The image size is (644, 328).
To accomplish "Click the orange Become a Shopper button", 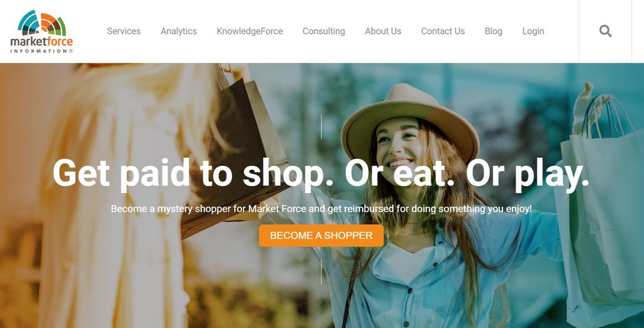I will pos(321,236).
